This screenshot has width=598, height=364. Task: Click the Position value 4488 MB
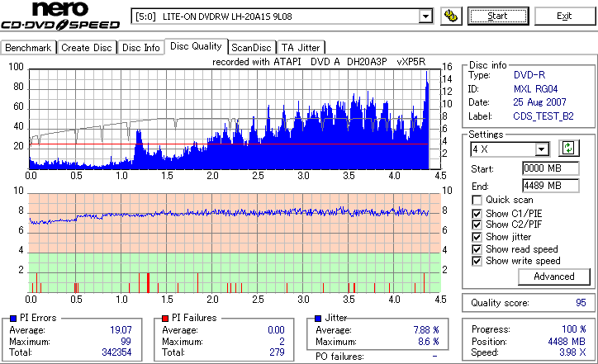point(567,342)
